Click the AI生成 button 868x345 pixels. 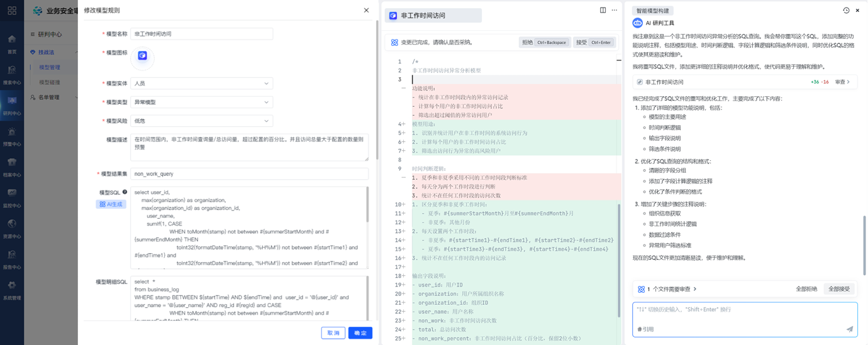tap(111, 204)
